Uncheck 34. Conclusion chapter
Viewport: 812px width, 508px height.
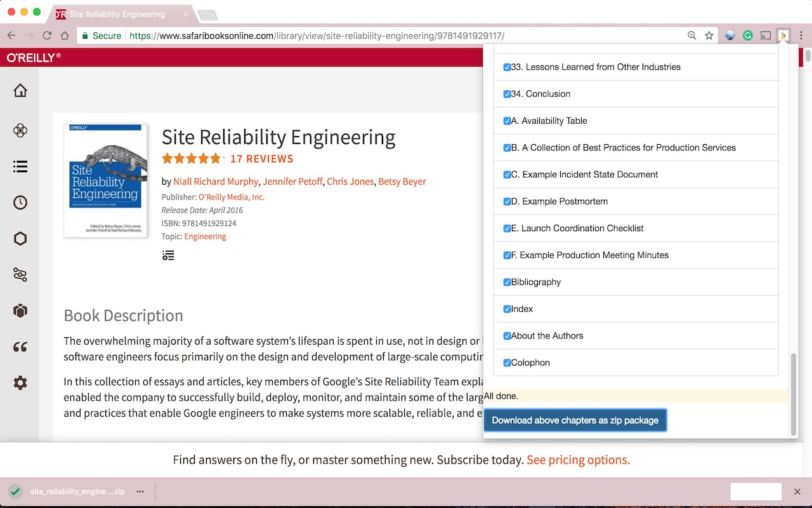pyautogui.click(x=507, y=94)
